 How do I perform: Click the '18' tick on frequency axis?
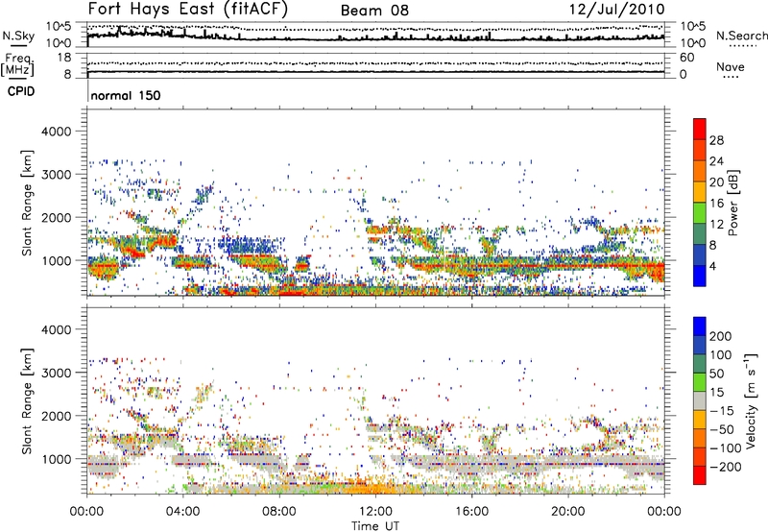coord(64,58)
